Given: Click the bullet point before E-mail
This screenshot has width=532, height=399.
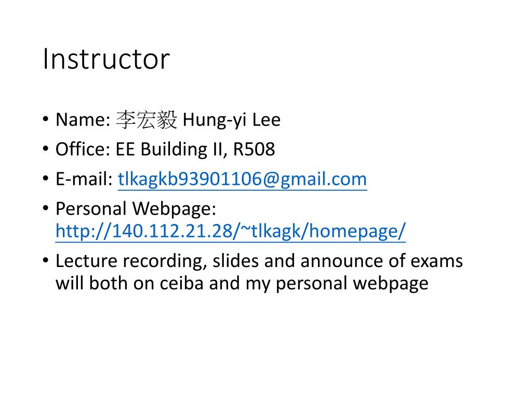Looking at the screenshot, I should coord(46,179).
